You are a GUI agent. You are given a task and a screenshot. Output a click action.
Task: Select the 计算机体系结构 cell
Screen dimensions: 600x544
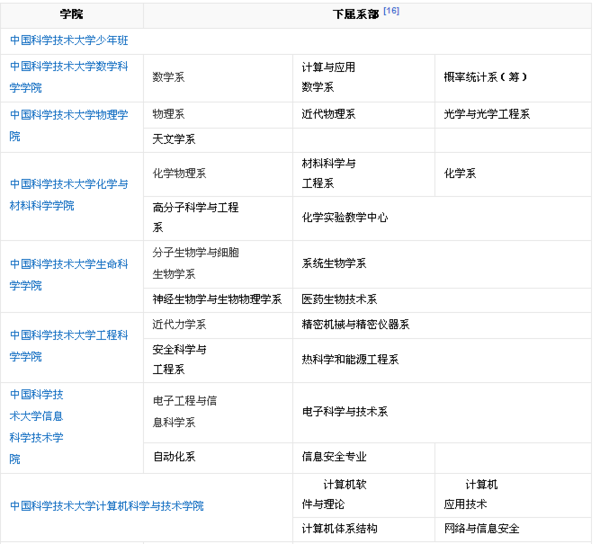(x=364, y=529)
